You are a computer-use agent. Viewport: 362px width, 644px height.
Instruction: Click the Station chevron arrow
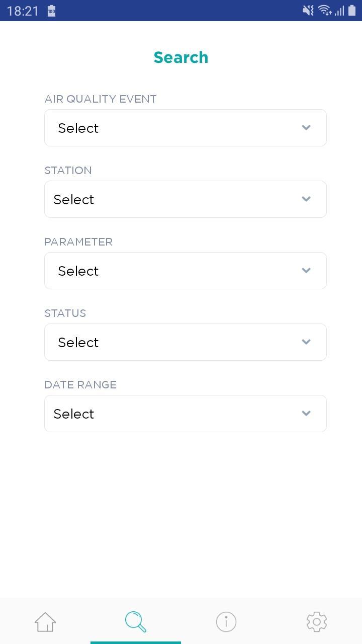pyautogui.click(x=306, y=199)
